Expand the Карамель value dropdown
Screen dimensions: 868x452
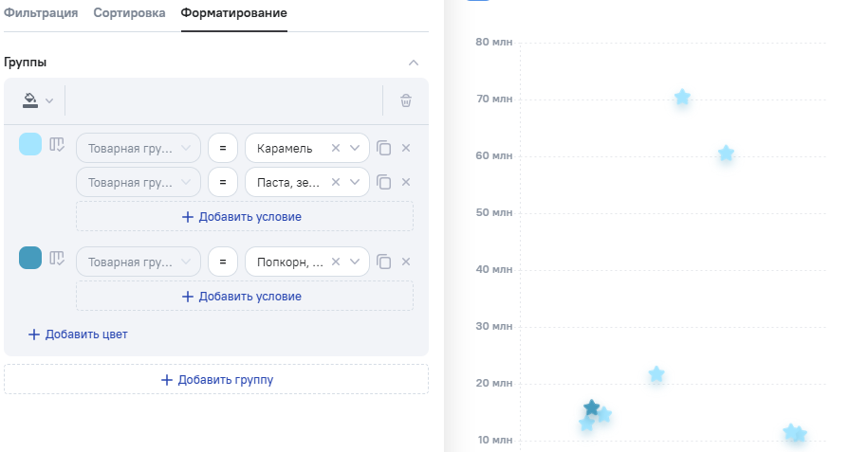pos(356,148)
